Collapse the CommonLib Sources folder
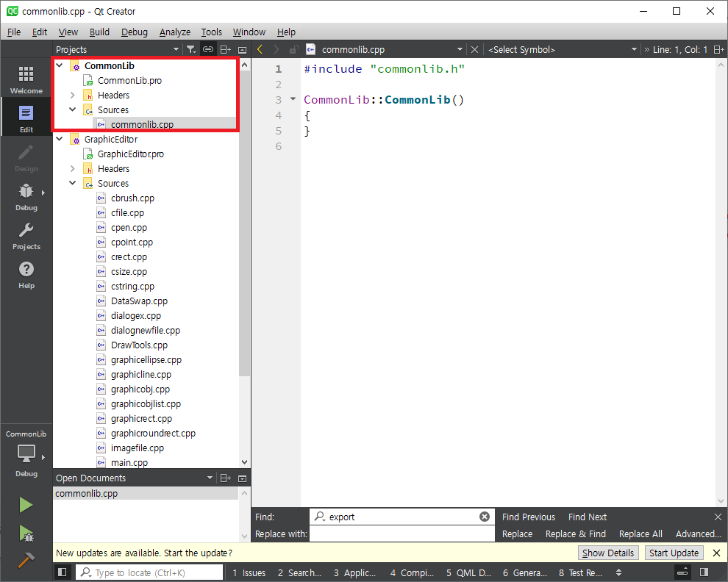This screenshot has height=582, width=728. click(72, 109)
